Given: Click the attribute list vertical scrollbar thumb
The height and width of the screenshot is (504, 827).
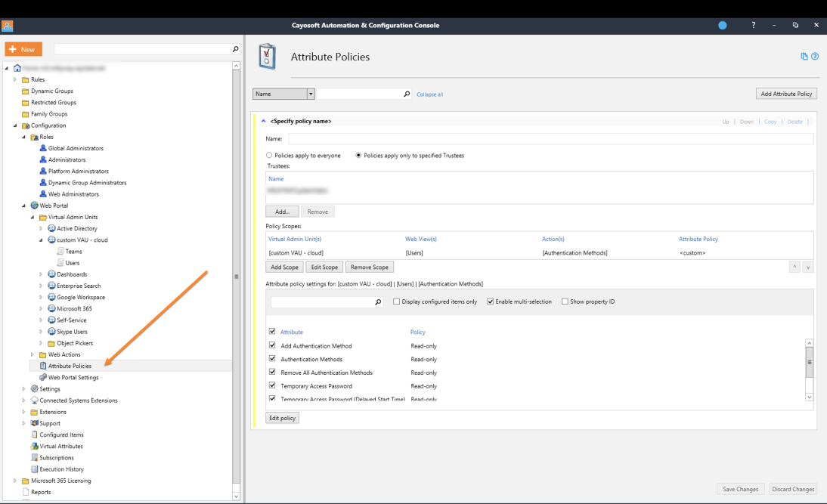Looking at the screenshot, I should [809, 362].
